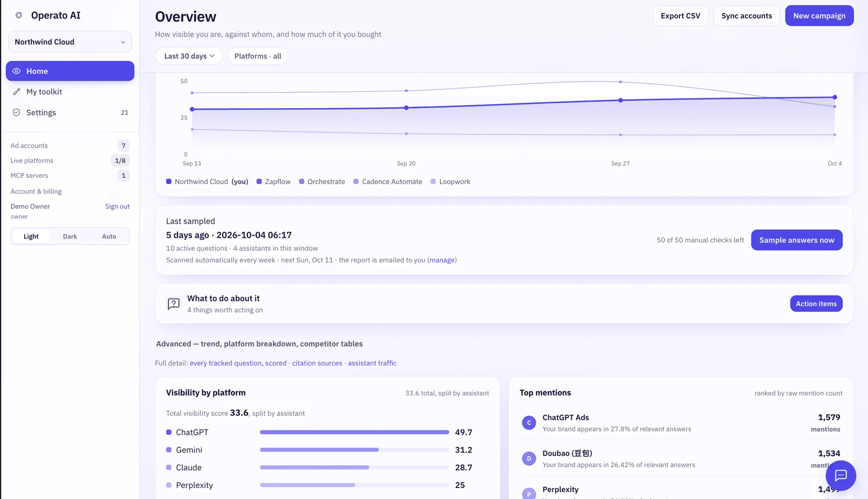The width and height of the screenshot is (868, 499).
Task: Click the ChatGPT Ads avatar icon
Action: 529,423
